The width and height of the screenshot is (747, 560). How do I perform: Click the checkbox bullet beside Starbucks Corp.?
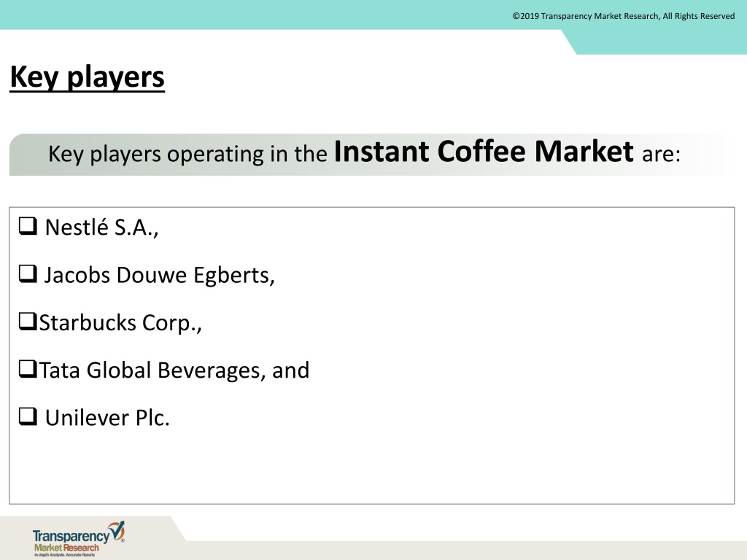coord(28,322)
